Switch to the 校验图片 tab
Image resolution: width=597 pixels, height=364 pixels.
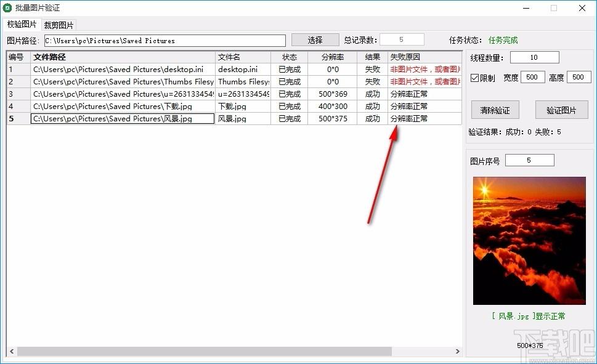pyautogui.click(x=22, y=25)
